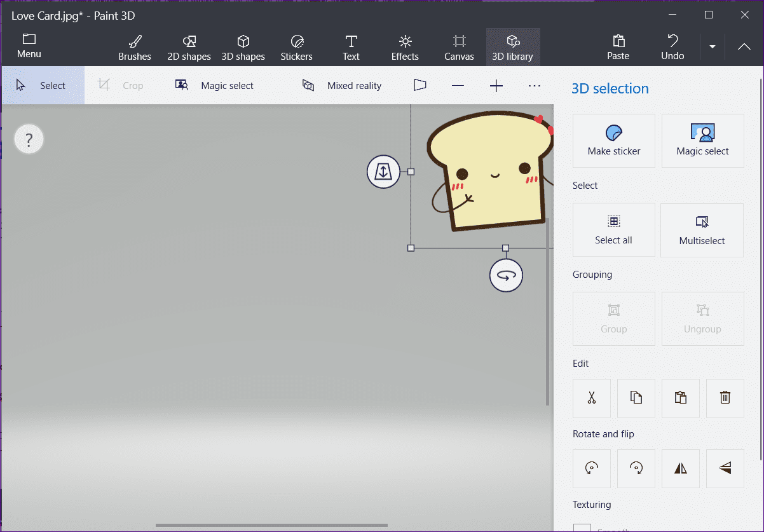
Task: Open Mixed reality view
Action: pos(342,85)
